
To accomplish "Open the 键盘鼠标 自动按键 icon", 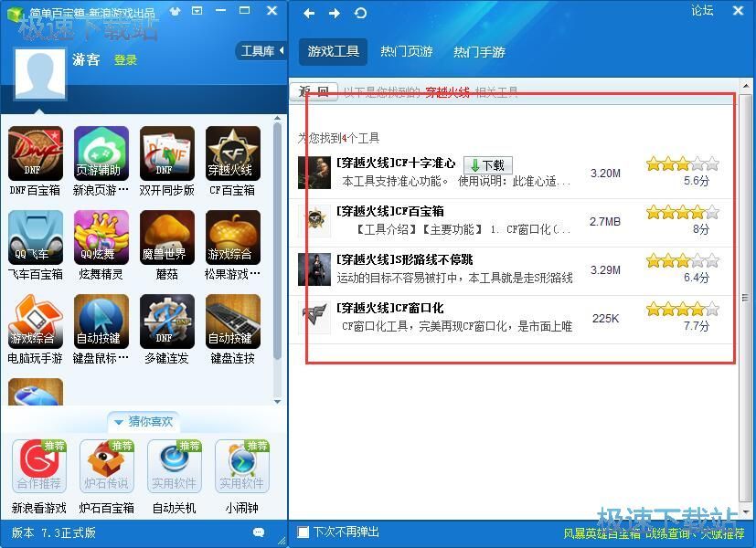I will [101, 321].
